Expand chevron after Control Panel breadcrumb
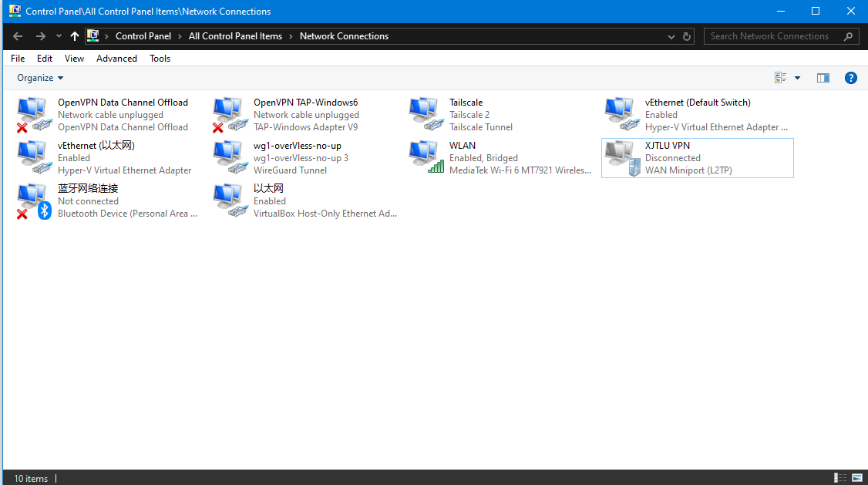The image size is (868, 485). pyautogui.click(x=180, y=36)
